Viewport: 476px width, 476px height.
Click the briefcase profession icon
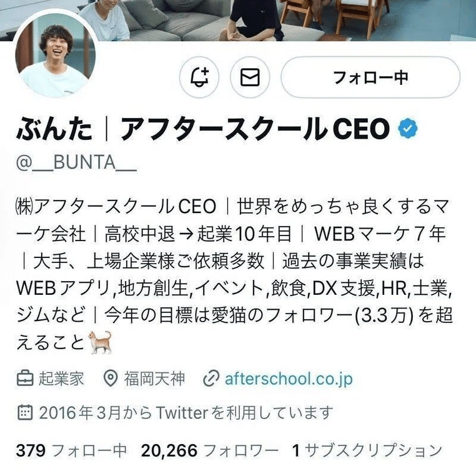25,379
